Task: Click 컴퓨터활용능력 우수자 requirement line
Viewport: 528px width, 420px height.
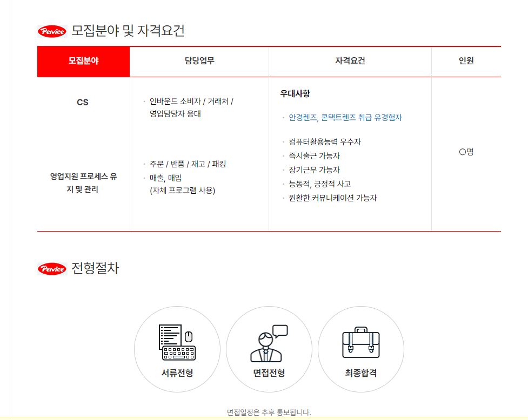Action: (x=325, y=142)
